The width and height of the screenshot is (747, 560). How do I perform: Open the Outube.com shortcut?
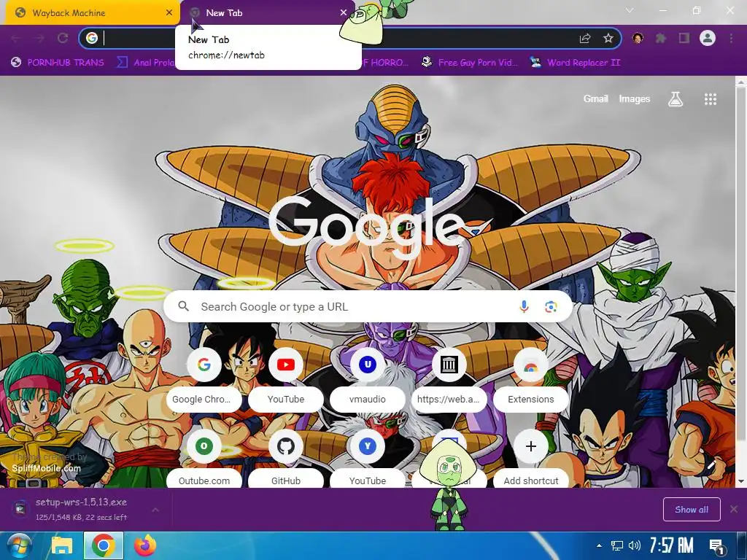point(204,459)
